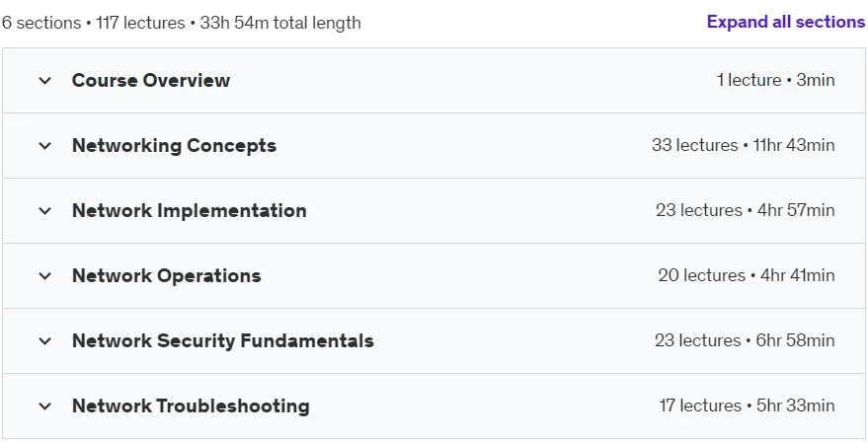
Task: Expand the Networking Concepts section heading
Action: click(174, 145)
